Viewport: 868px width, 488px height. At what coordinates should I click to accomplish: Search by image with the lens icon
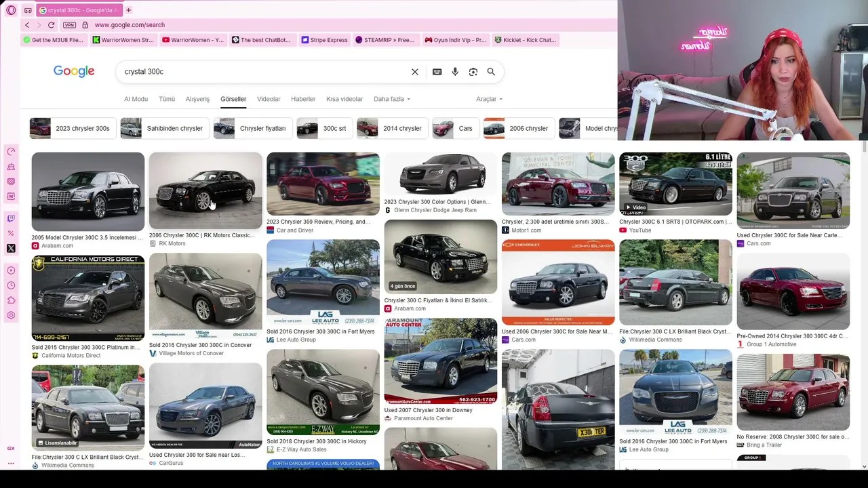[x=473, y=72]
